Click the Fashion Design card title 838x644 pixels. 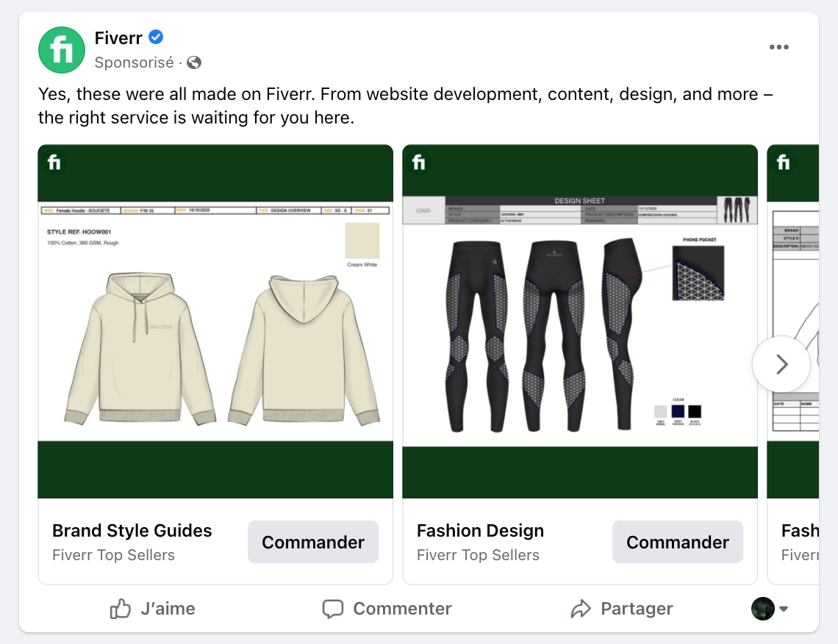pyautogui.click(x=480, y=531)
